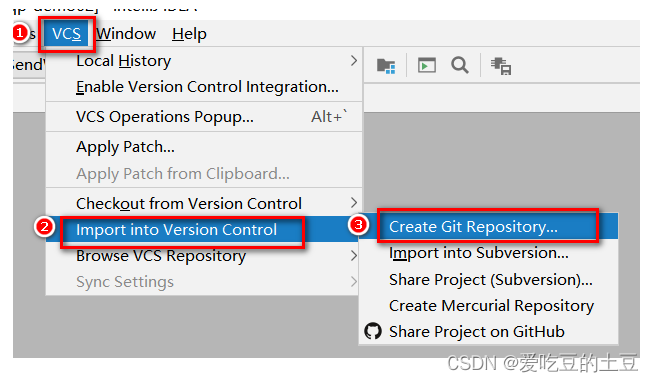Open the Help menu
The image size is (654, 382).
(x=189, y=34)
